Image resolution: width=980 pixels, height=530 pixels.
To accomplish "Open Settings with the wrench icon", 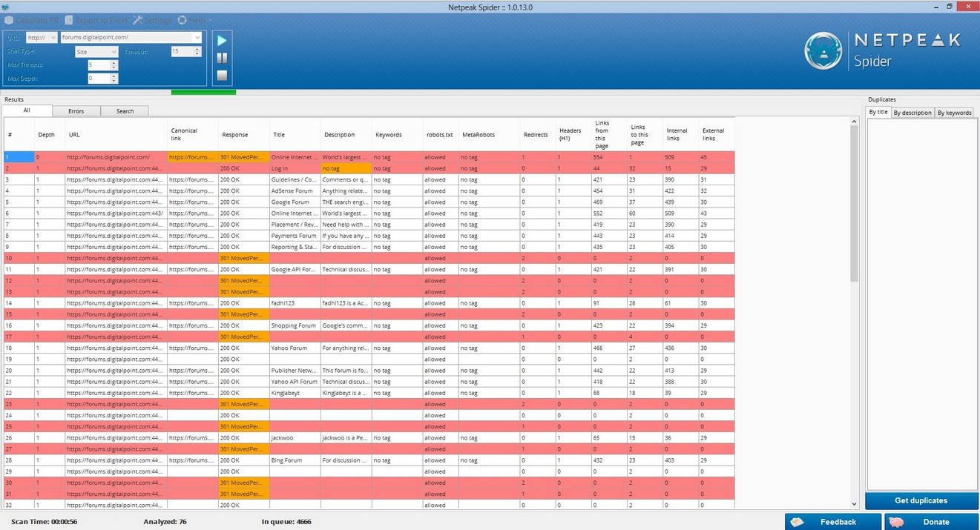I will point(137,20).
